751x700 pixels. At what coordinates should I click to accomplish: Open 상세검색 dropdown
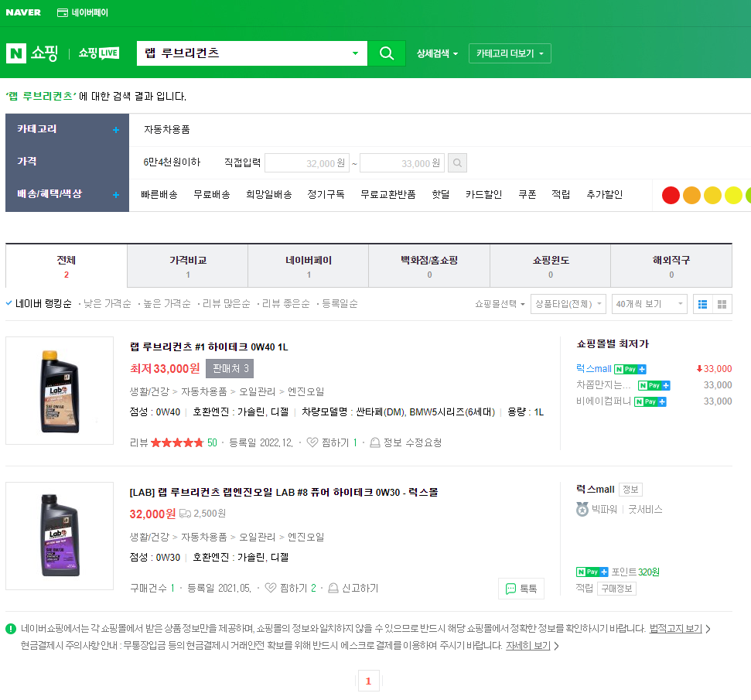tap(437, 53)
